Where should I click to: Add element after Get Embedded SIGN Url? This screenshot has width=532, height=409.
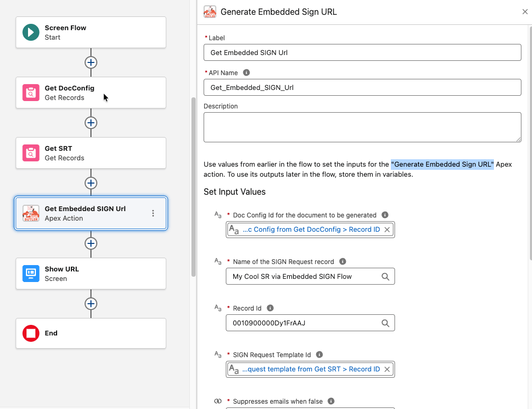pos(91,243)
